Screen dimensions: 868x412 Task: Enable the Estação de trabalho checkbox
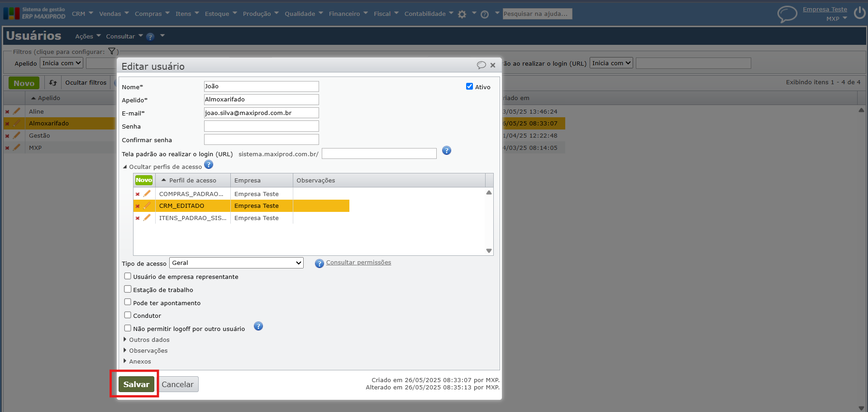coord(128,289)
